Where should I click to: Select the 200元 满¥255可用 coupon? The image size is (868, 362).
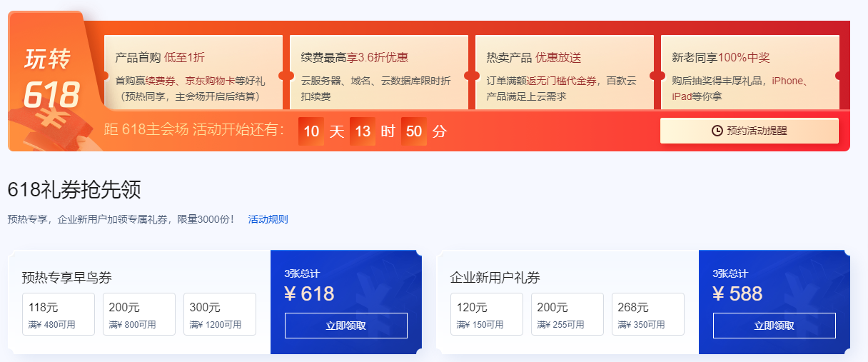[x=567, y=314]
